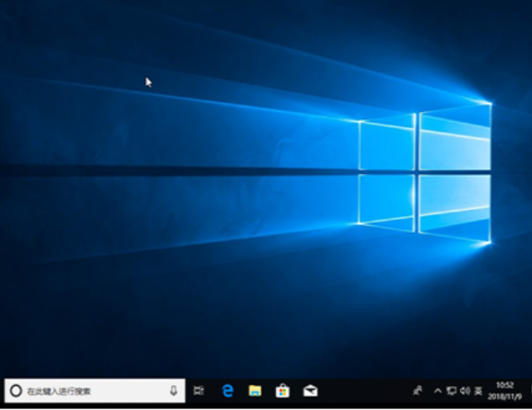Open the network status tray icon
The width and height of the screenshot is (532, 410).
(x=452, y=390)
